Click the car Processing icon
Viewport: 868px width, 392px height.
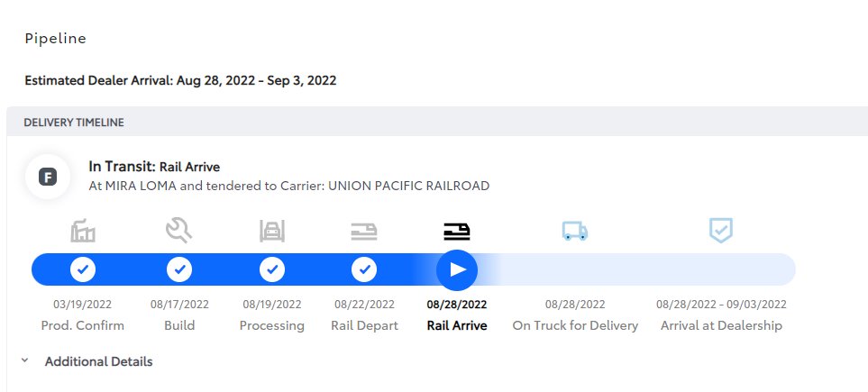tap(272, 231)
